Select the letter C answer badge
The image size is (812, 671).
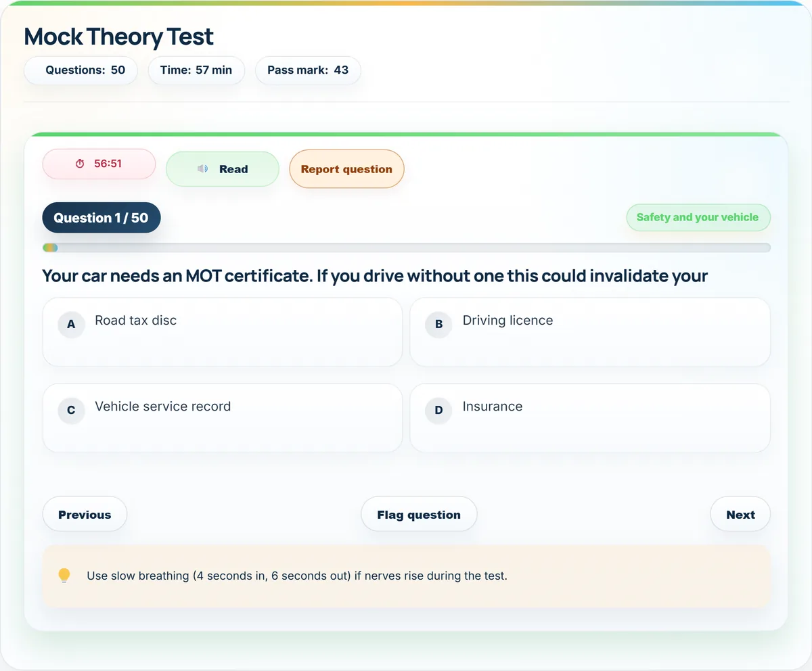coord(71,411)
